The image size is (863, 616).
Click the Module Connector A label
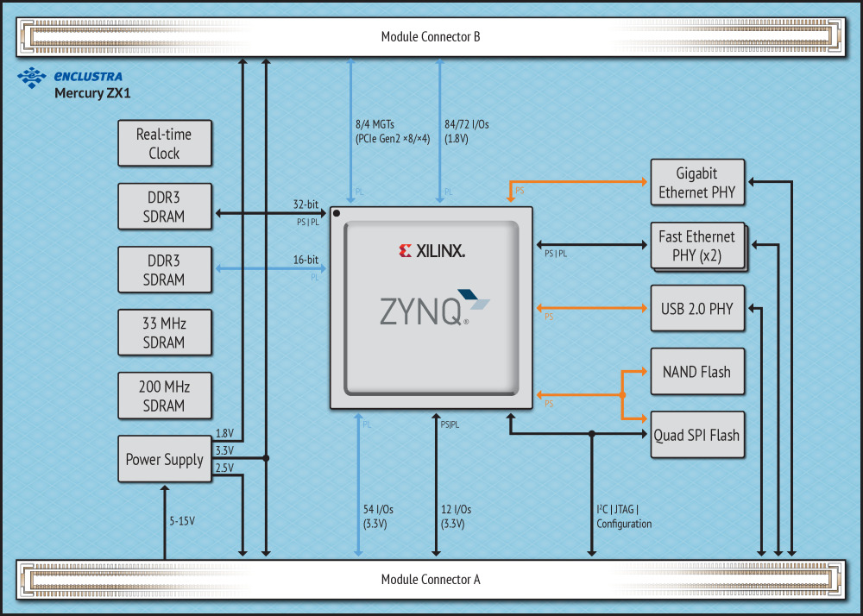click(431, 579)
